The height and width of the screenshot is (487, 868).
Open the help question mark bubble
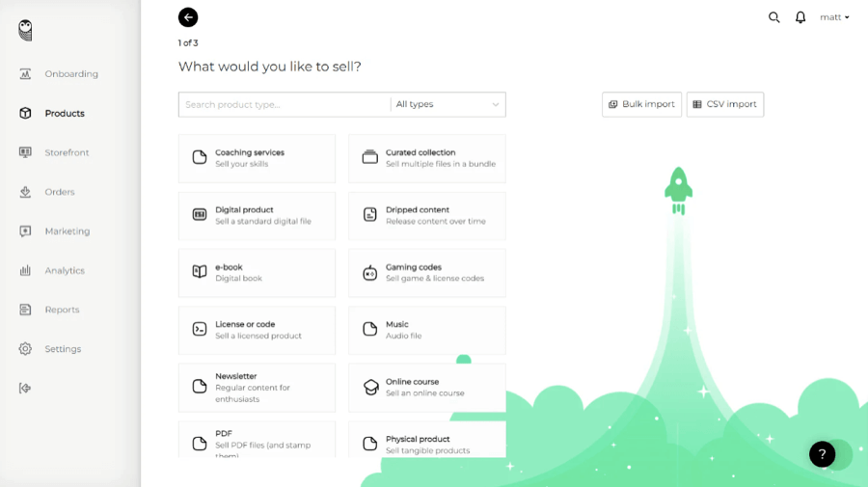822,454
